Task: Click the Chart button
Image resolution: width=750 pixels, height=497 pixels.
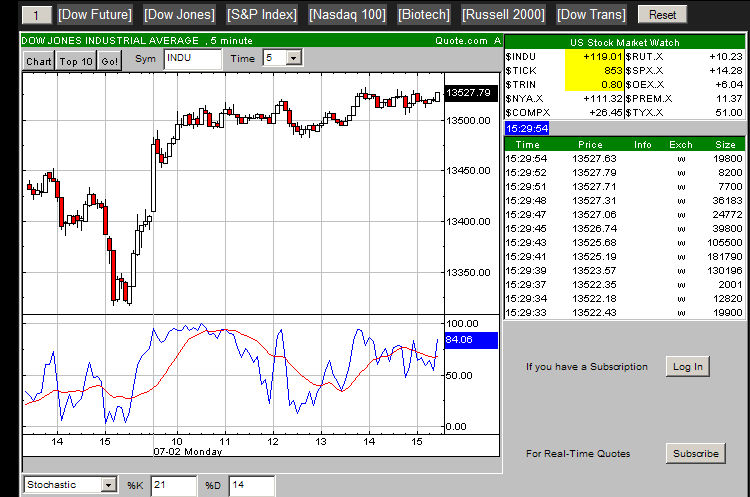Action: coord(39,61)
